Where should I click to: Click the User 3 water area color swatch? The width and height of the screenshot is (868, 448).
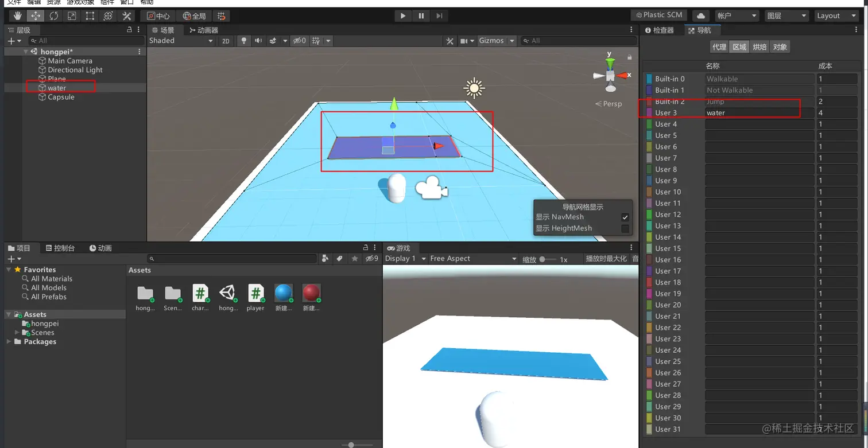pyautogui.click(x=649, y=113)
